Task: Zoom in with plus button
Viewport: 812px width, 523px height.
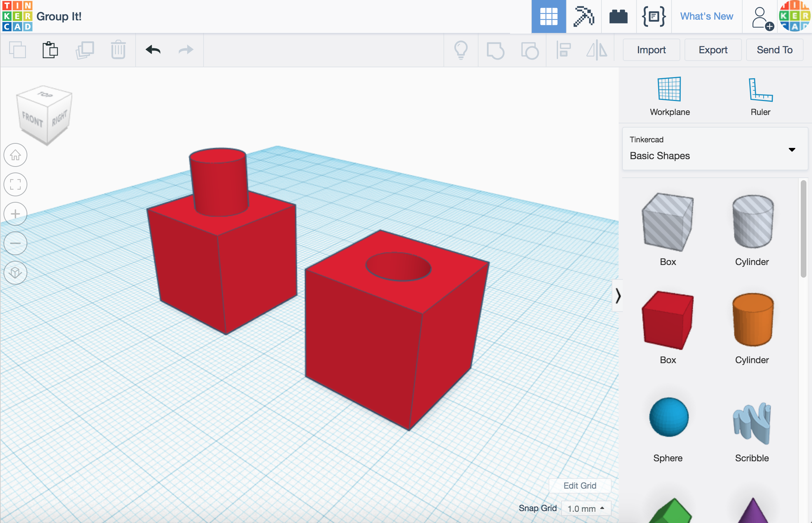Action: (15, 214)
